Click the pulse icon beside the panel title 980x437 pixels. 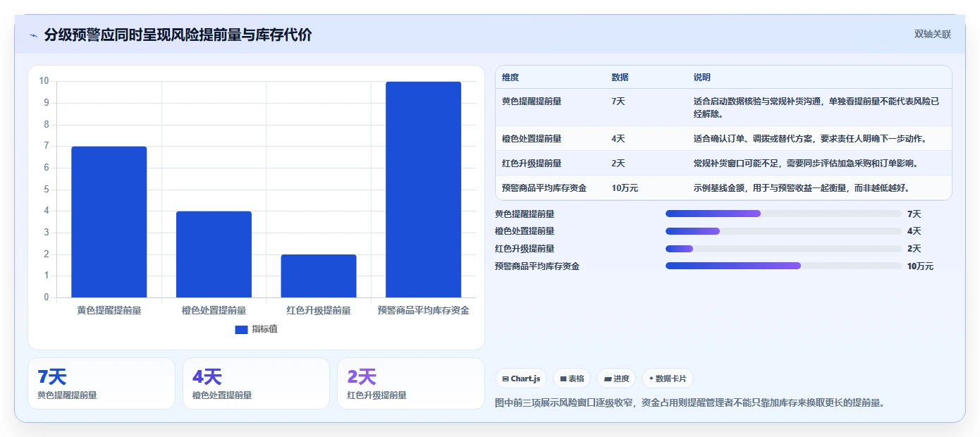(34, 35)
